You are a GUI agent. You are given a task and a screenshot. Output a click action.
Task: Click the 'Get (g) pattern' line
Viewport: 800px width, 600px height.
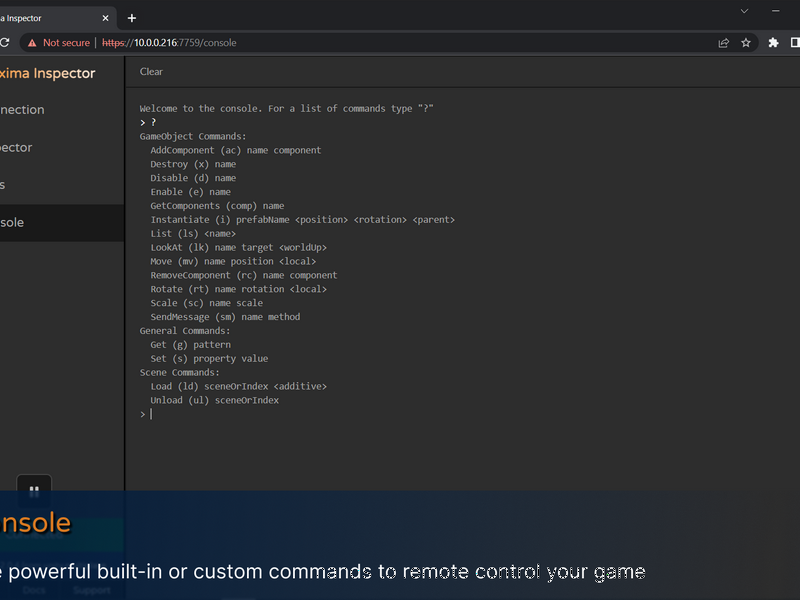coord(190,345)
